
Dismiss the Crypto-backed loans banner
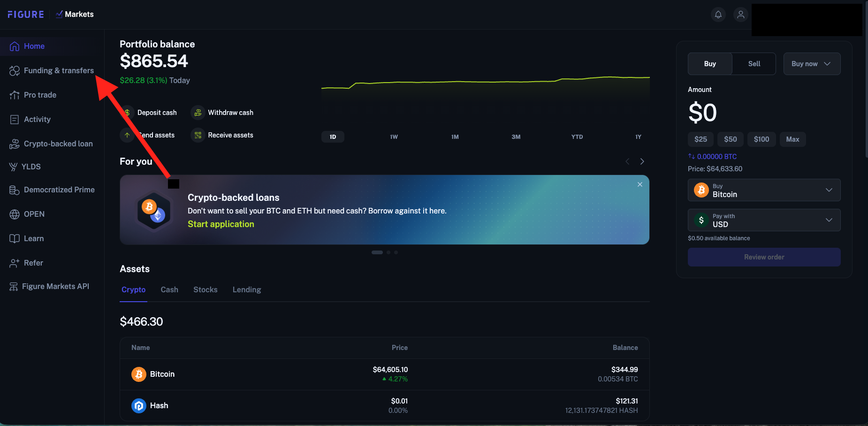[x=640, y=184]
